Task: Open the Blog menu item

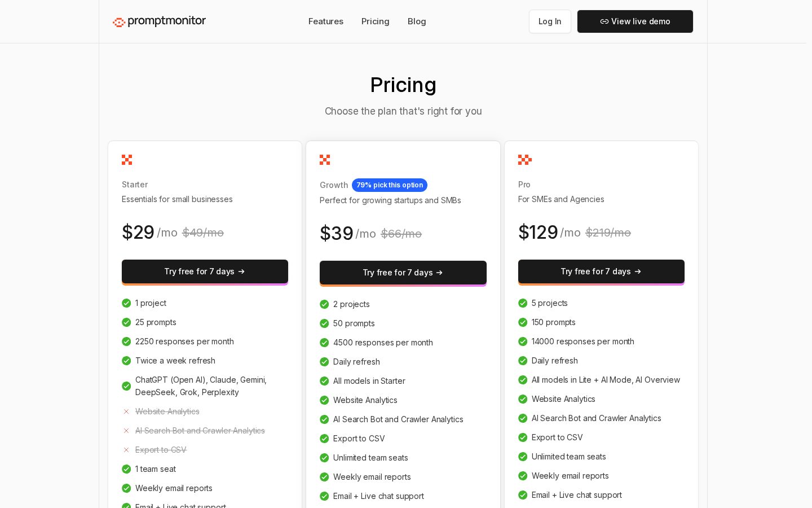Action: pyautogui.click(x=417, y=21)
